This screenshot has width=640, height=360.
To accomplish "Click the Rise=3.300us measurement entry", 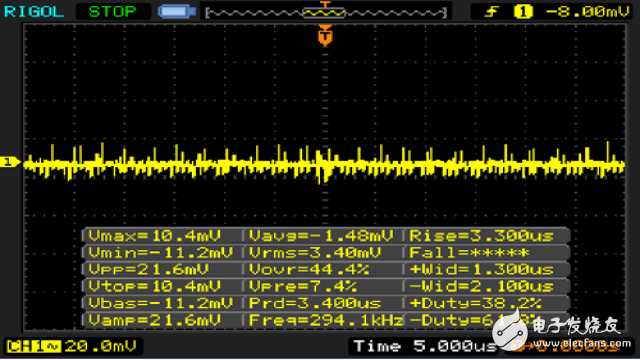I will coord(482,236).
